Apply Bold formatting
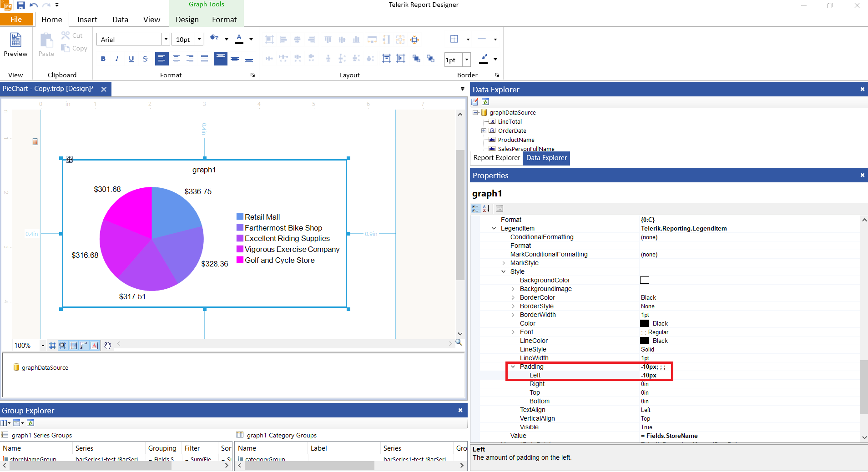Image resolution: width=868 pixels, height=472 pixels. pos(103,59)
